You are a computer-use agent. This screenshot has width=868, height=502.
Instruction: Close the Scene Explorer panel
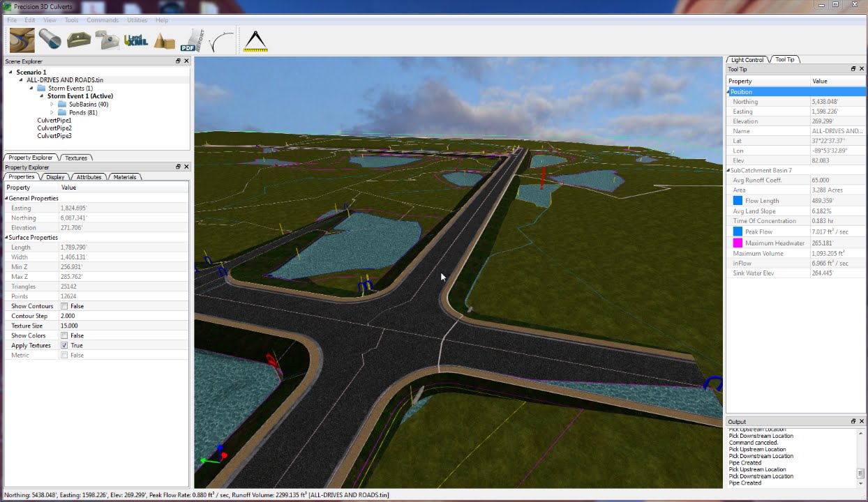tap(186, 61)
